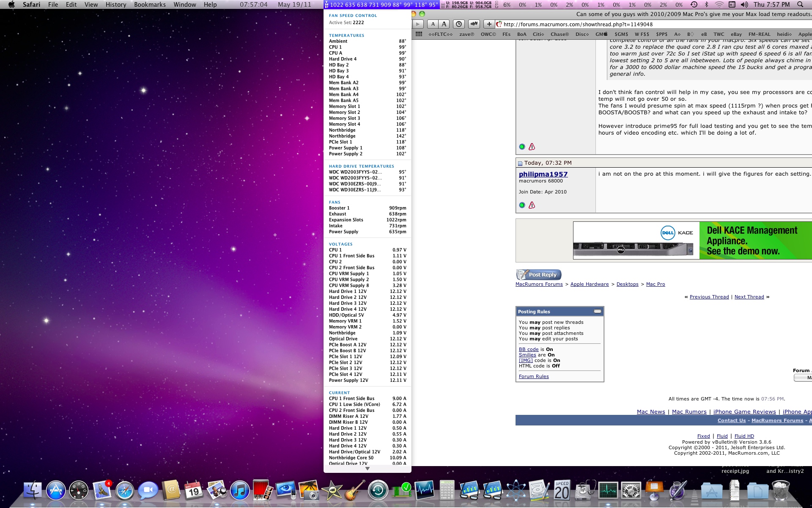Image resolution: width=812 pixels, height=508 pixels.
Task: Select Northbridge Core S0 10.09 A row
Action: pos(368,458)
